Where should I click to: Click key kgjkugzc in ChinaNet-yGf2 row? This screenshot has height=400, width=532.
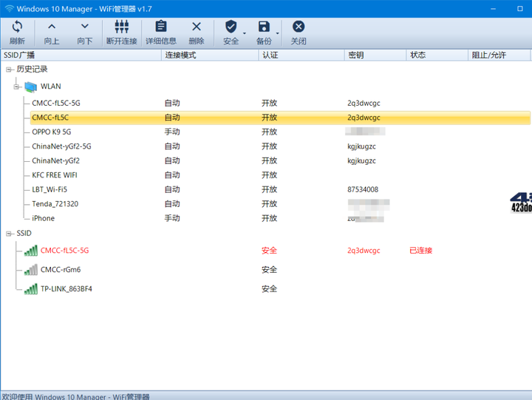(x=361, y=160)
